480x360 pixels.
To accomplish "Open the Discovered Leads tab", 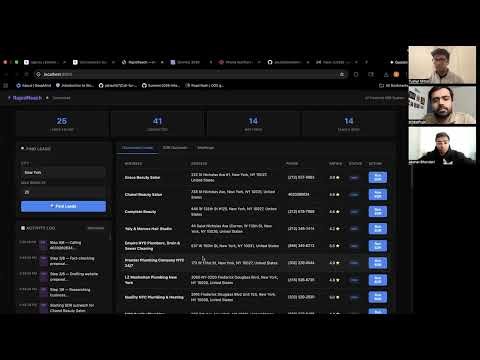I will tap(137, 148).
